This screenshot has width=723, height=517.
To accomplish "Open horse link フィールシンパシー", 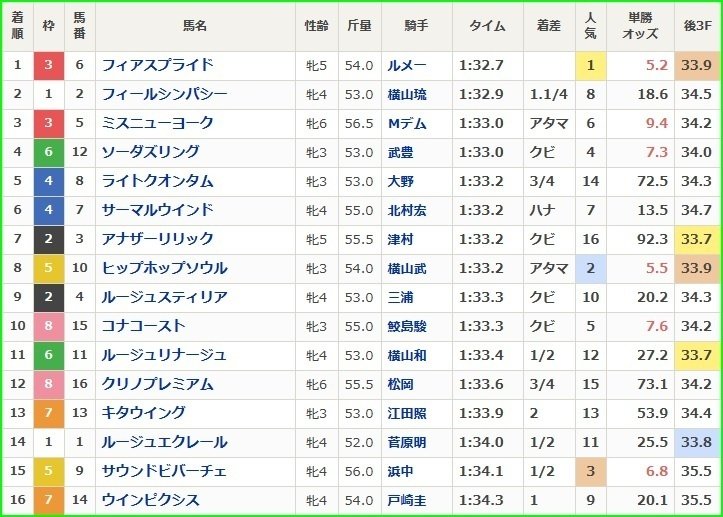I will [x=164, y=94].
